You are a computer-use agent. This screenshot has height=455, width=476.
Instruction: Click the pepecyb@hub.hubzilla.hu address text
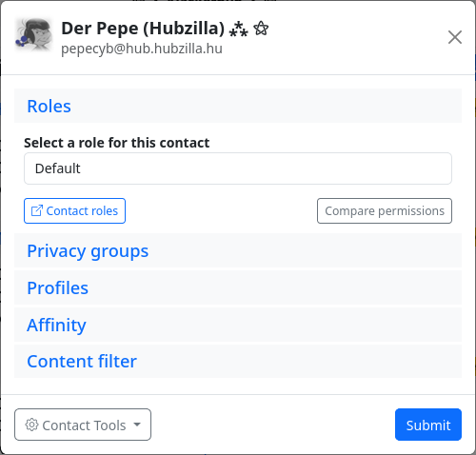click(x=142, y=49)
